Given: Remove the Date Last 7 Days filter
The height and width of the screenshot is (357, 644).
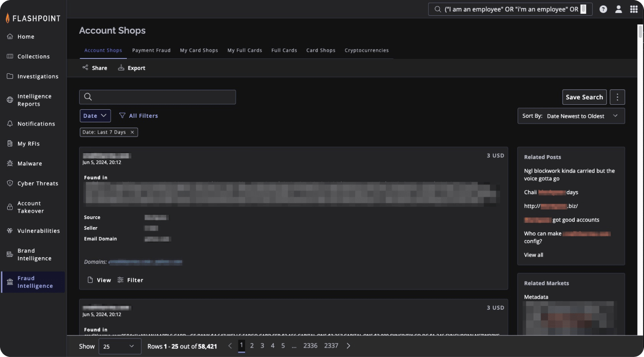Looking at the screenshot, I should [x=132, y=132].
